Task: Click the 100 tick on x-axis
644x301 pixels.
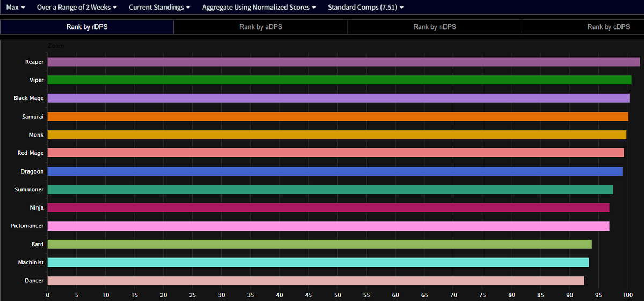Action: tap(627, 295)
